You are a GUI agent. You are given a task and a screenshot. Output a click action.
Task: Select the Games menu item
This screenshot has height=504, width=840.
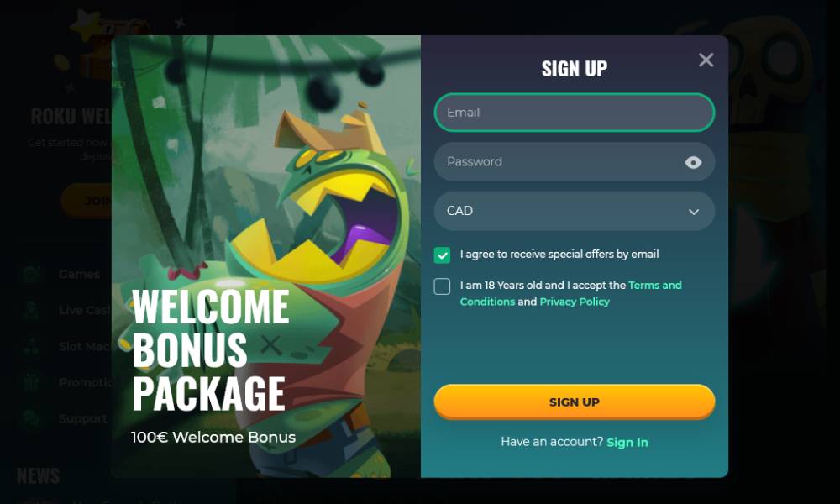(79, 274)
